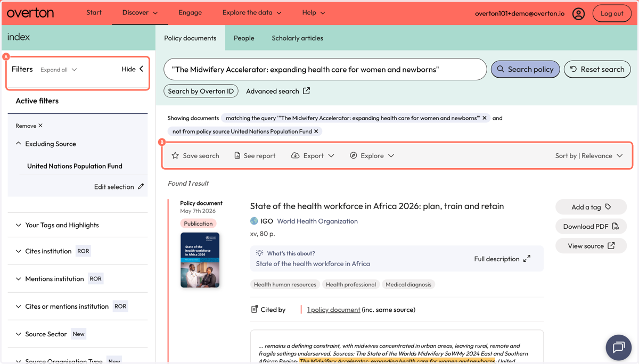
Task: Open the chat support widget
Action: (618, 347)
